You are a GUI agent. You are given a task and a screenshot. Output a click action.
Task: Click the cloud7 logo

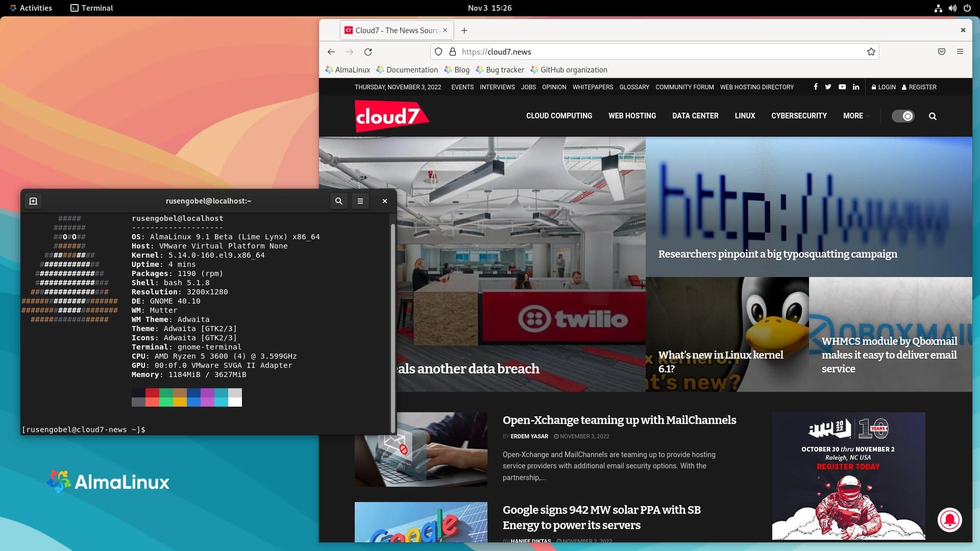tap(391, 116)
